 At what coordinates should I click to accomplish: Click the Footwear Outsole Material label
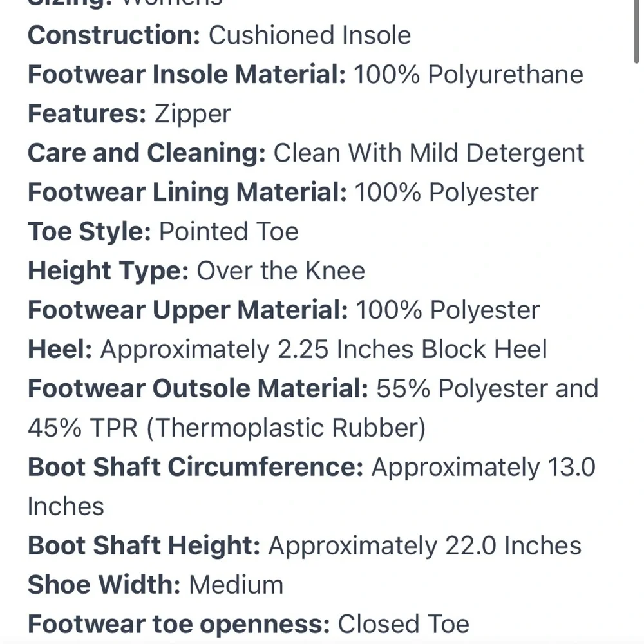(198, 388)
